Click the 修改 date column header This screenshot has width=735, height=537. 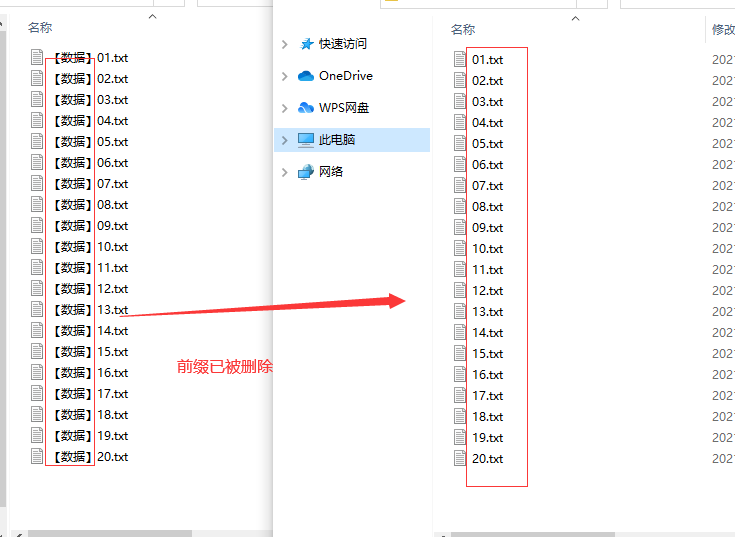723,30
